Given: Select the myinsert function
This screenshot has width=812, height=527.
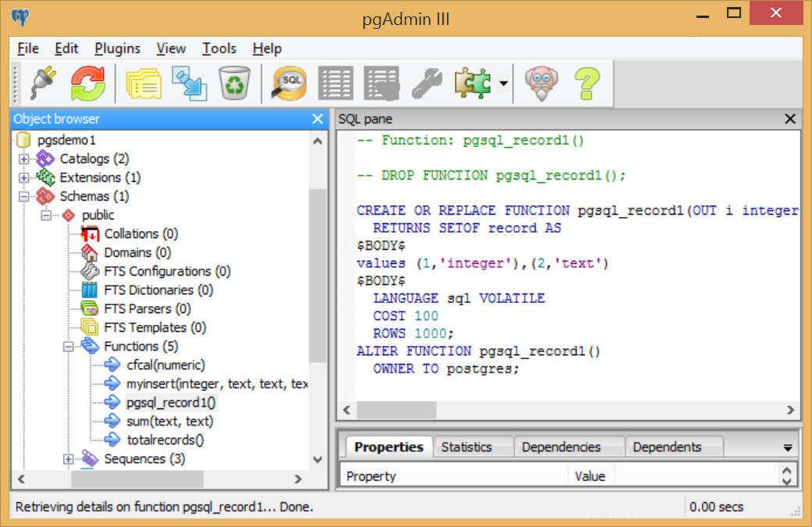Looking at the screenshot, I should [x=217, y=383].
